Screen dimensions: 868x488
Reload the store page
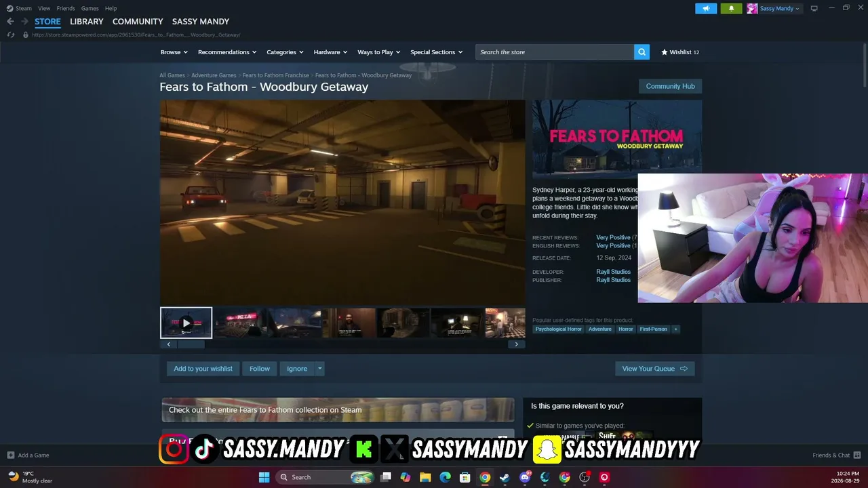[x=11, y=35]
